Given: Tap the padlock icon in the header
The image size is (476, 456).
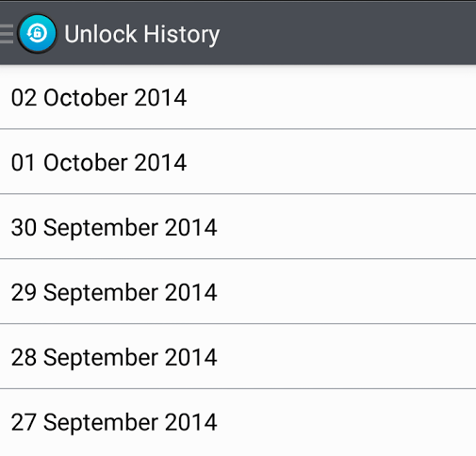Looking at the screenshot, I should 37,33.
